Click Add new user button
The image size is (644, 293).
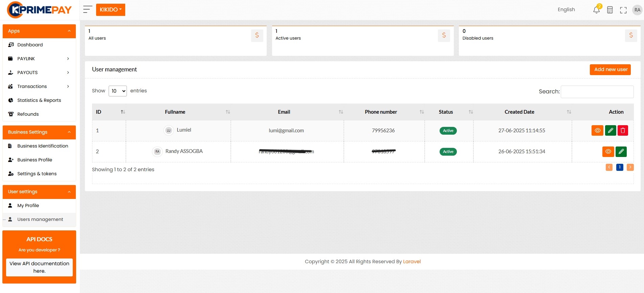click(610, 69)
